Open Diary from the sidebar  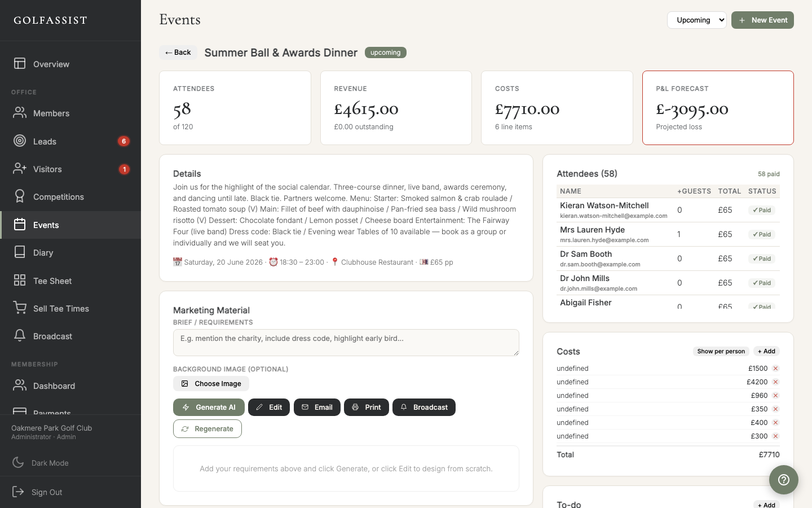[43, 252]
